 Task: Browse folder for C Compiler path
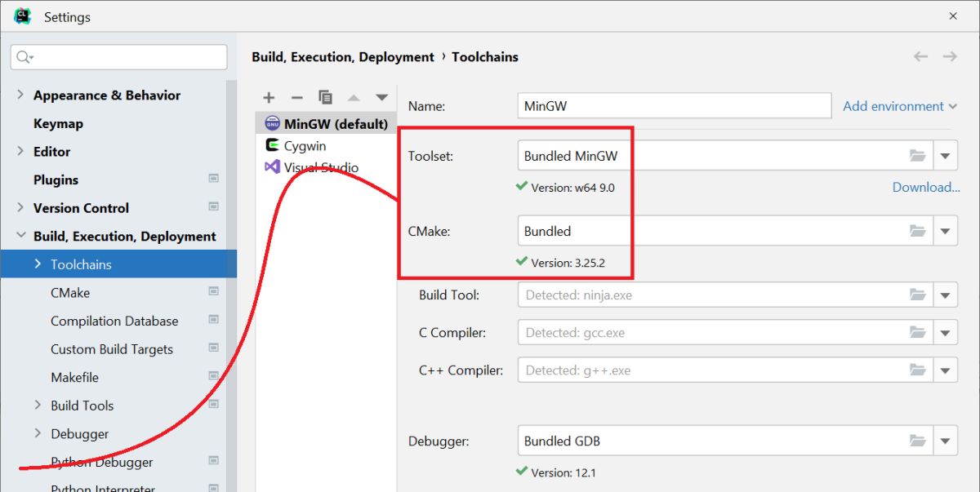(x=918, y=332)
